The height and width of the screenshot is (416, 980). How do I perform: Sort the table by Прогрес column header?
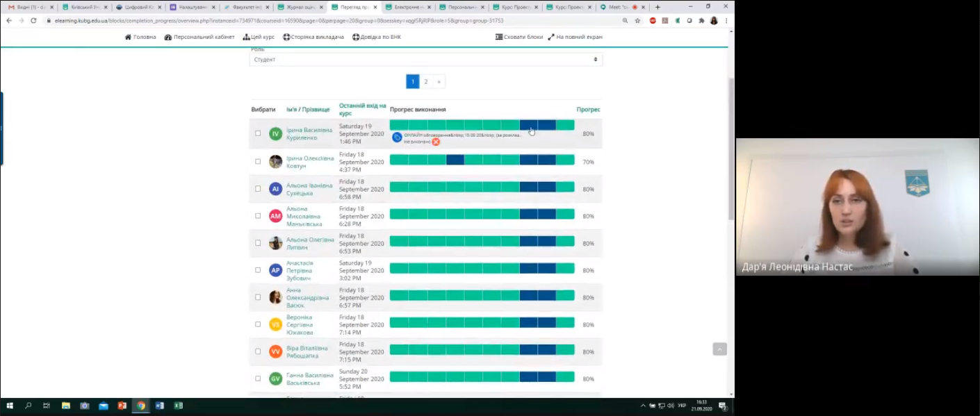pos(588,110)
